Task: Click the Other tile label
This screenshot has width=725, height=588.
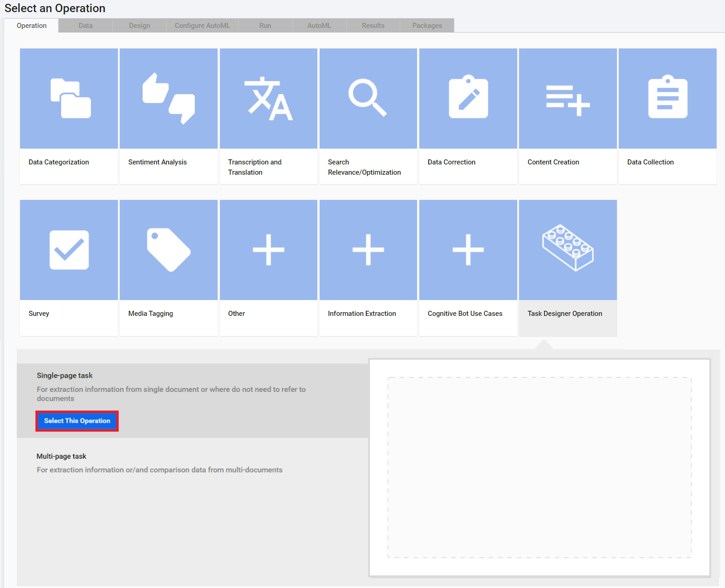Action: point(236,314)
